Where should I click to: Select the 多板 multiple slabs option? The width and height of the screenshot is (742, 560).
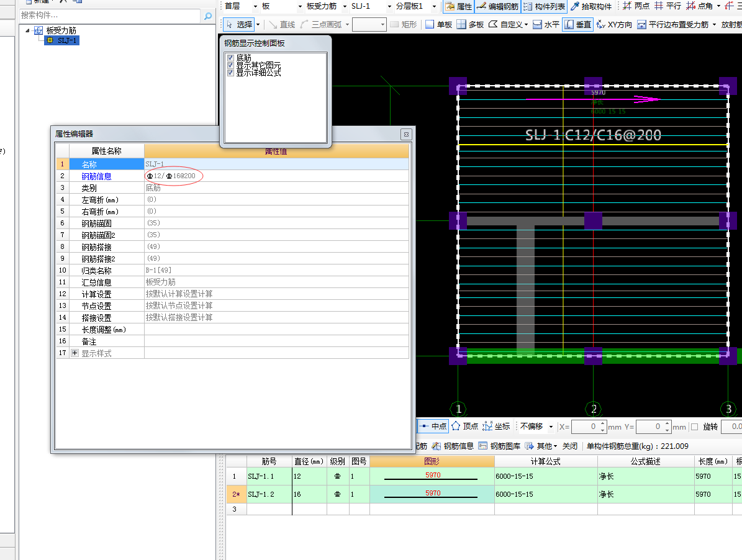(470, 24)
